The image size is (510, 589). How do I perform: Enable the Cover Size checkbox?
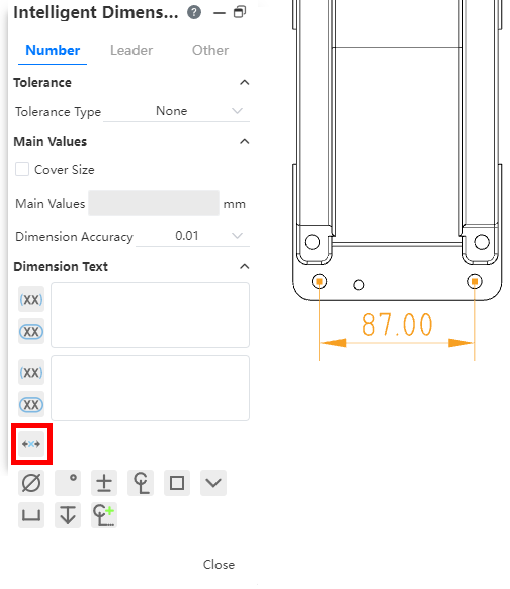pyautogui.click(x=22, y=169)
